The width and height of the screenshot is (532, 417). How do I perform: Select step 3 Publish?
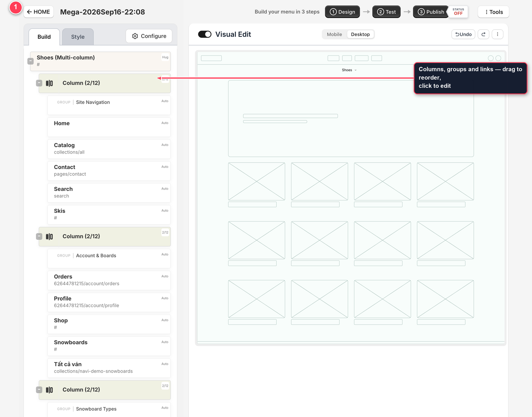[x=431, y=12]
